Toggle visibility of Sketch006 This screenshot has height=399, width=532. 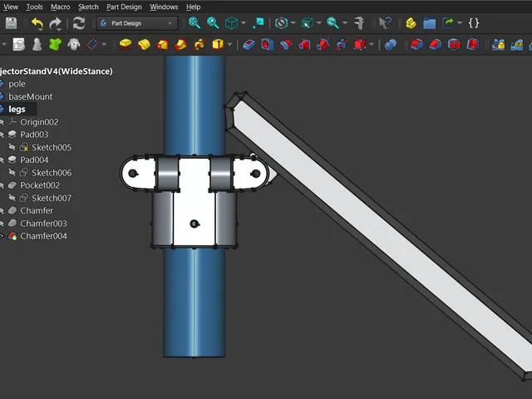pos(12,172)
